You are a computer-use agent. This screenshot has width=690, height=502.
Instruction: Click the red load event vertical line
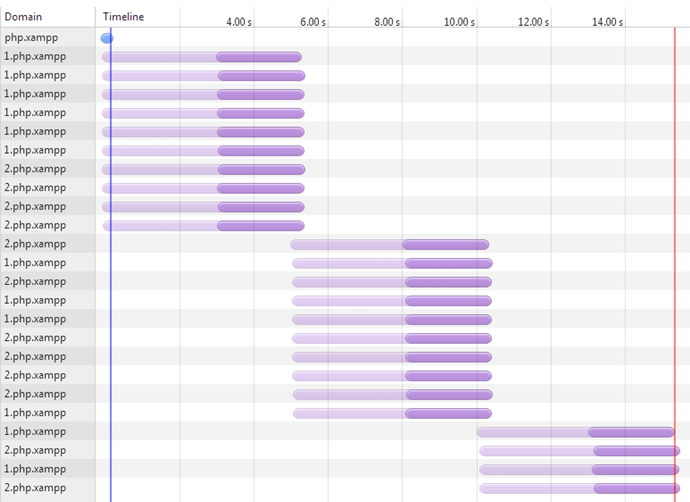[x=675, y=264]
